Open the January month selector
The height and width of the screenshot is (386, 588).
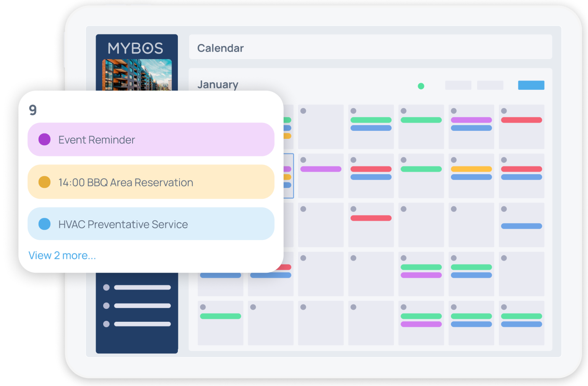218,84
